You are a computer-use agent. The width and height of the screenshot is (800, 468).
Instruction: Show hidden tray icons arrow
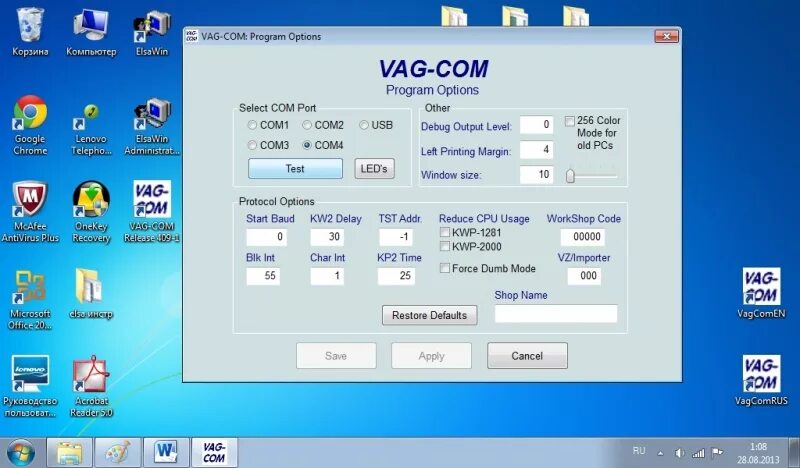pyautogui.click(x=661, y=453)
